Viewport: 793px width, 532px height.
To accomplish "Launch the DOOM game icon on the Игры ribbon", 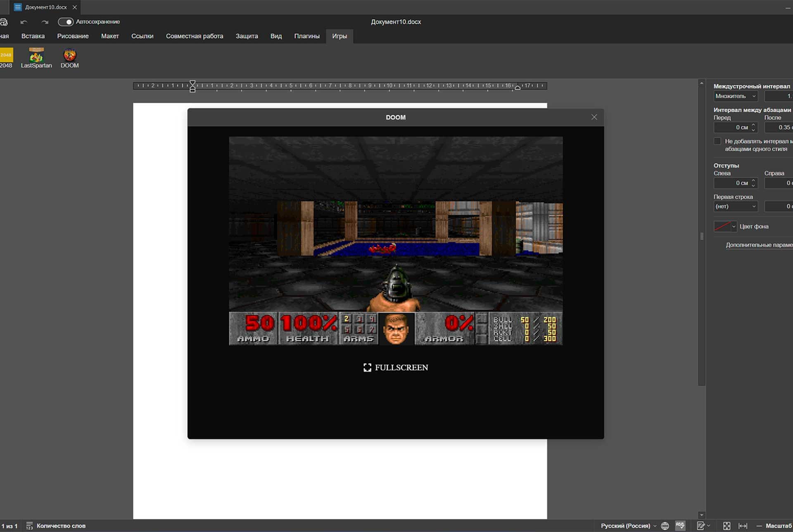I will coord(69,57).
